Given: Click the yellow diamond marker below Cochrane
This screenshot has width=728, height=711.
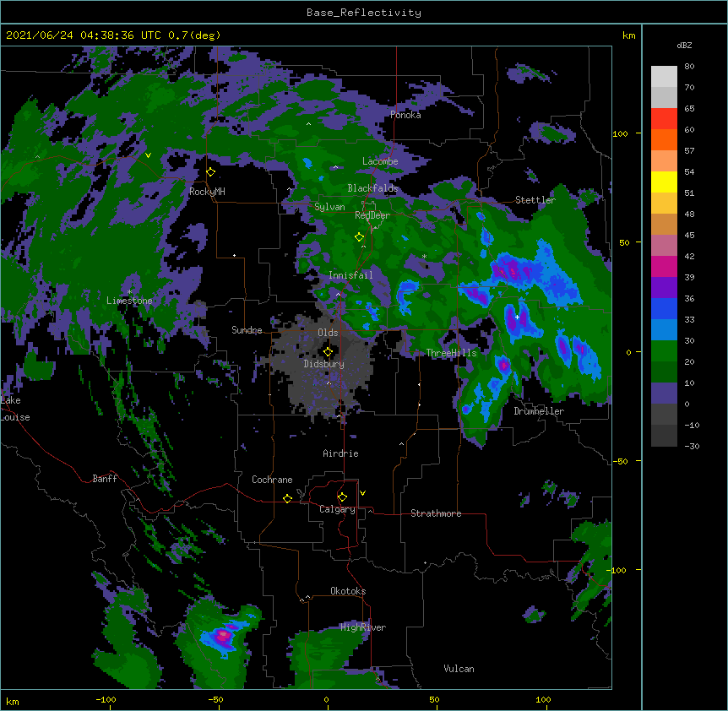Looking at the screenshot, I should click(x=287, y=498).
